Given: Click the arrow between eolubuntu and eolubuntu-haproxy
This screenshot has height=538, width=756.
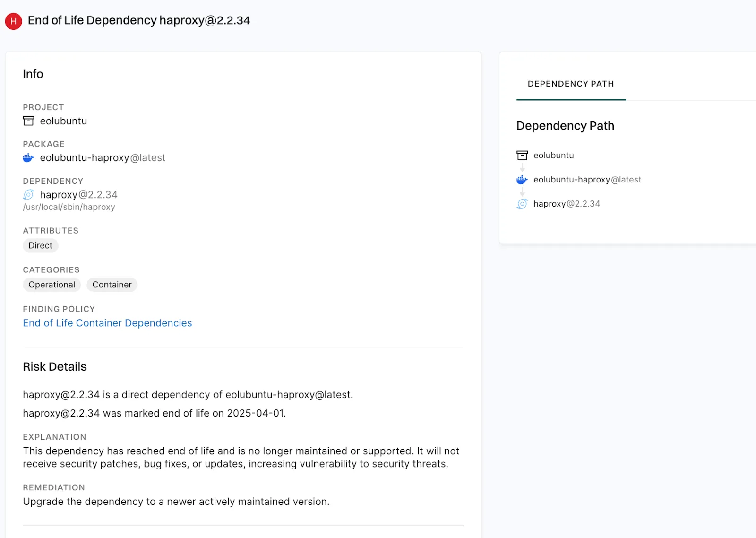Looking at the screenshot, I should pyautogui.click(x=522, y=168).
